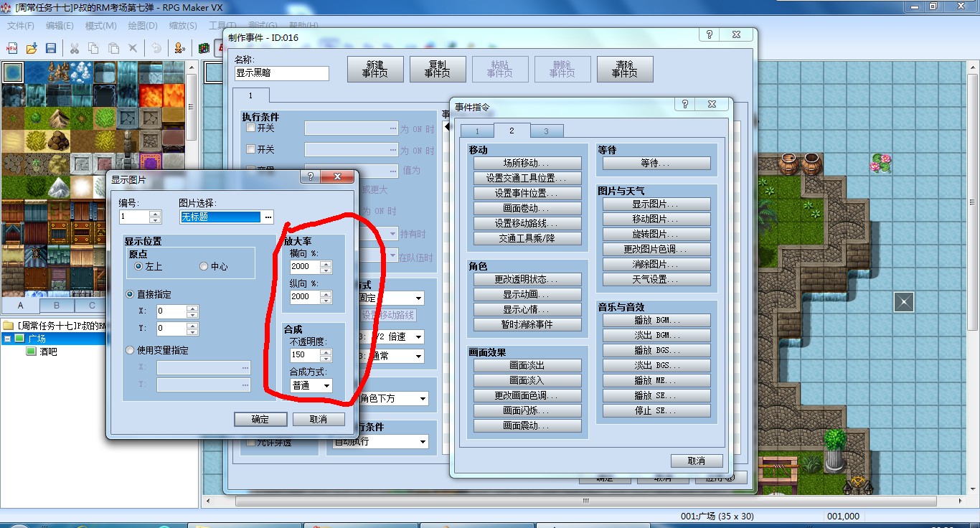Viewport: 980px width, 528px height.
Task: Increase the 不透明度 value with stepper
Action: (x=326, y=352)
